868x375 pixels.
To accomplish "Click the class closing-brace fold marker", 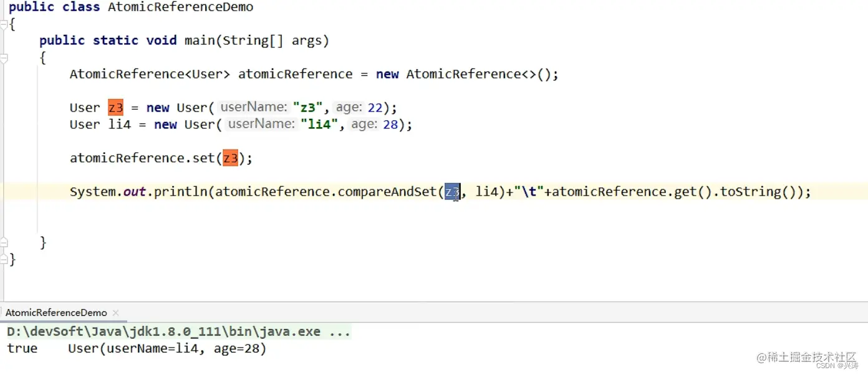I will click(x=4, y=259).
